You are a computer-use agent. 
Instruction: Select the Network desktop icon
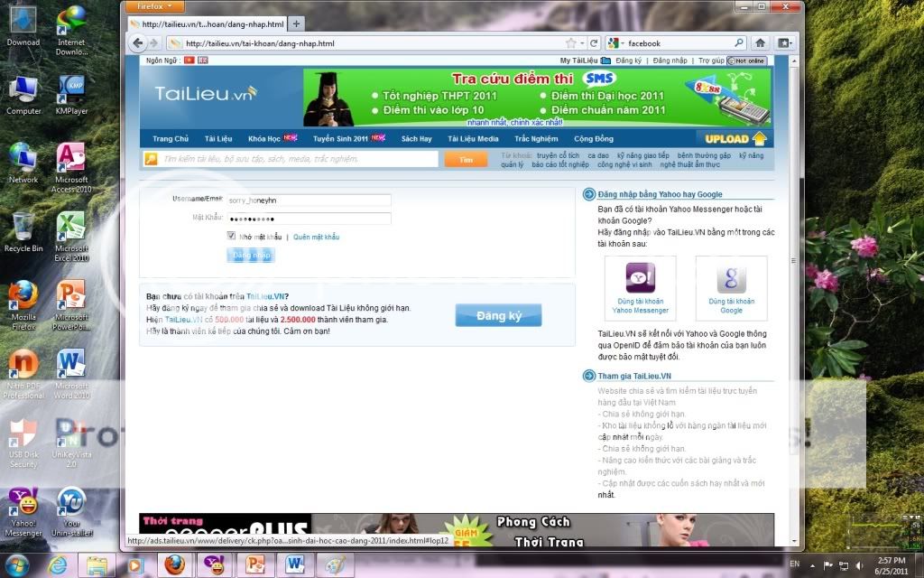(x=23, y=163)
